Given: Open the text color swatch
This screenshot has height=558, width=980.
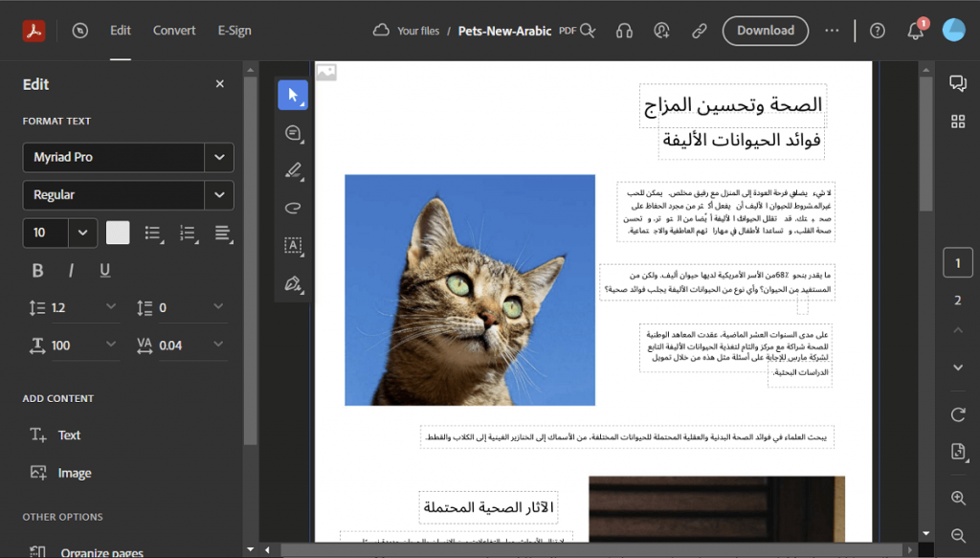Looking at the screenshot, I should (117, 233).
